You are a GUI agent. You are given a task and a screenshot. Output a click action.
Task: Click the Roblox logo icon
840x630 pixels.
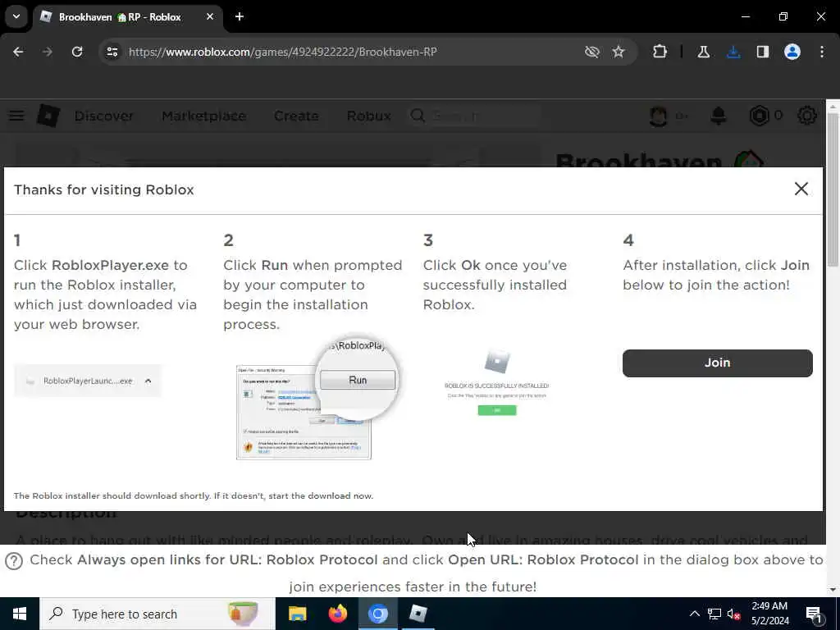point(48,116)
